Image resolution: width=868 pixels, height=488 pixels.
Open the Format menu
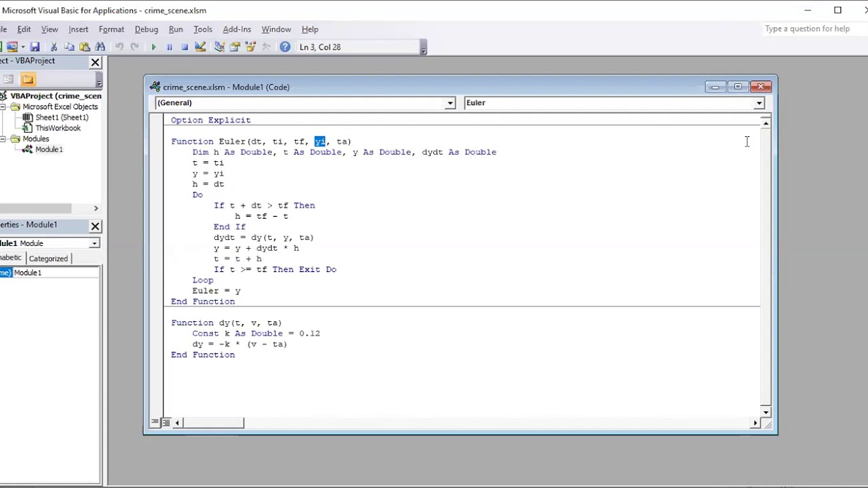click(111, 29)
